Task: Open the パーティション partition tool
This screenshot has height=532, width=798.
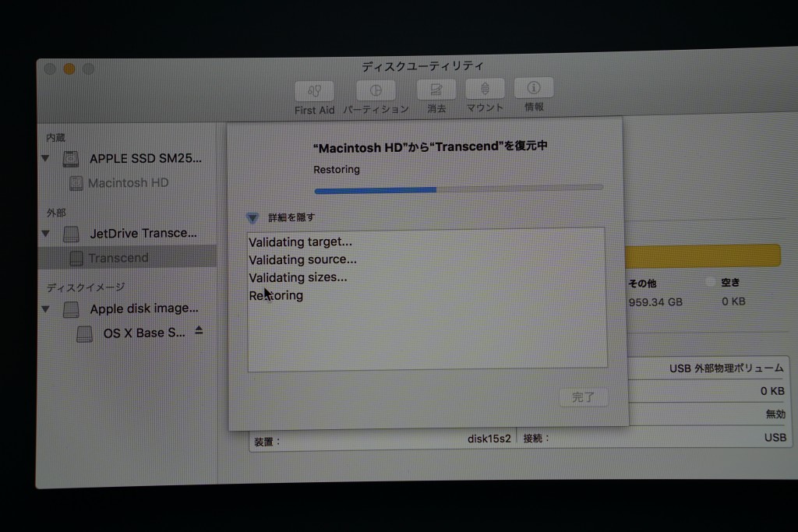Action: click(376, 90)
